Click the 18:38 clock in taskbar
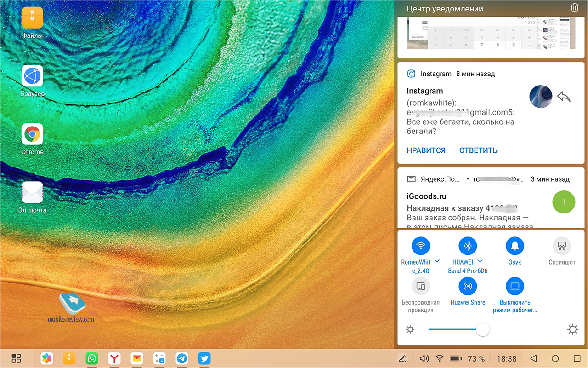588x368 pixels. pyautogui.click(x=507, y=358)
